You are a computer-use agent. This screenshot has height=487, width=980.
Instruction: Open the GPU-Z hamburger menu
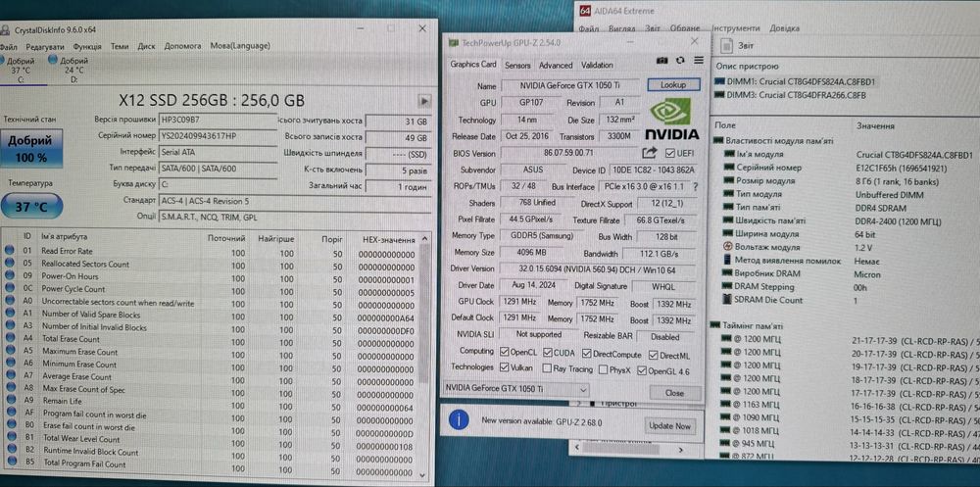point(698,60)
